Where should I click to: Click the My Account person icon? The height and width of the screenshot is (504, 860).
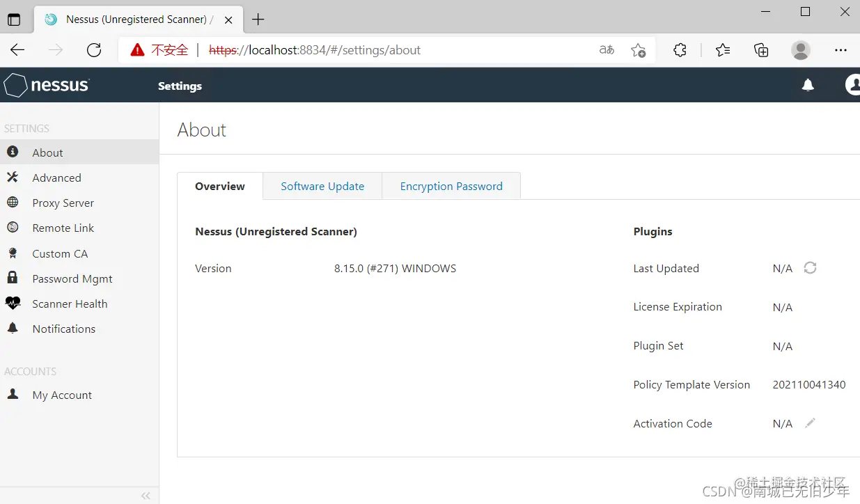point(13,394)
